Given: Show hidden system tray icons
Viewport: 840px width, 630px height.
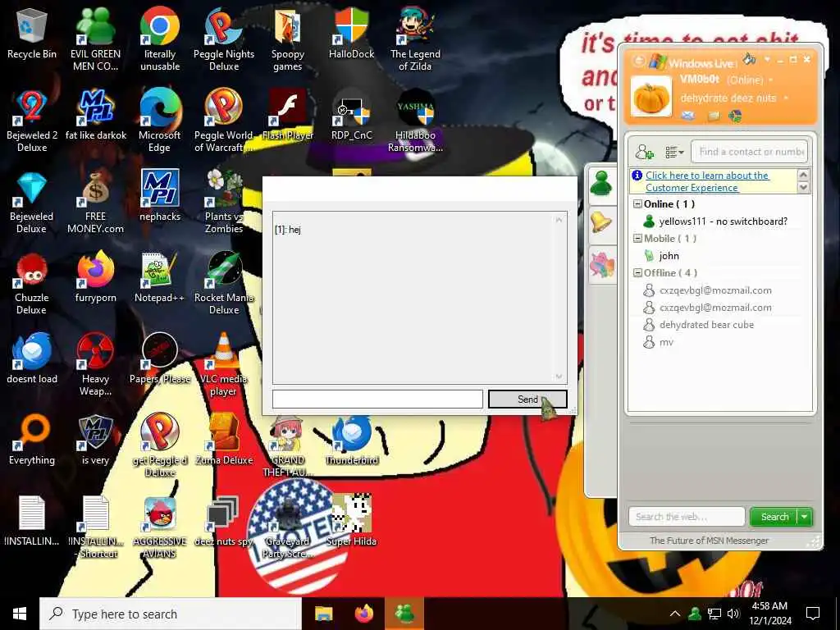Looking at the screenshot, I should point(675,614).
